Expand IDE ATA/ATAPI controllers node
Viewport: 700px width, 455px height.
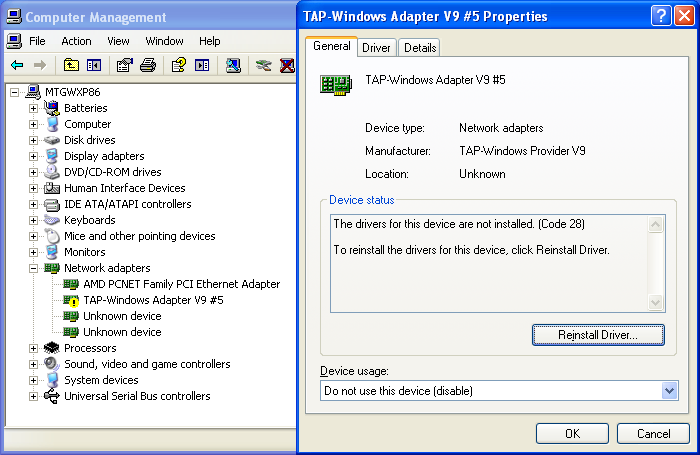[33, 205]
